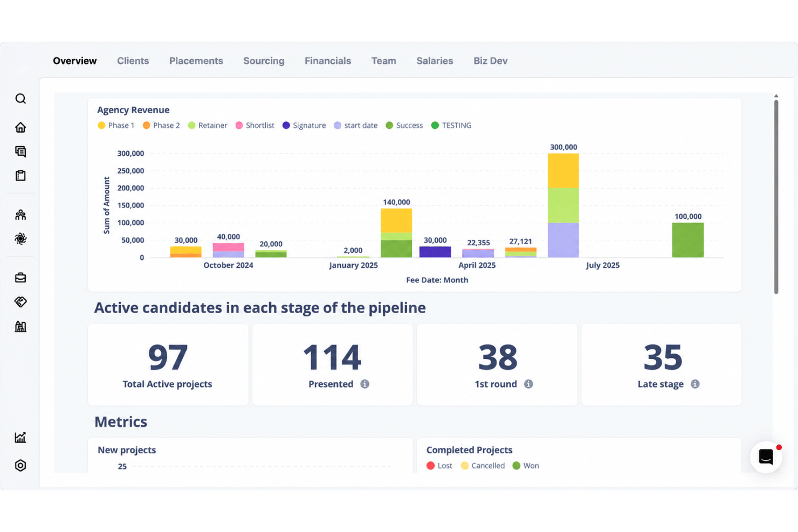Click the 97 Total Active projects card
Viewport: 798px width, 532px height.
pyautogui.click(x=168, y=364)
